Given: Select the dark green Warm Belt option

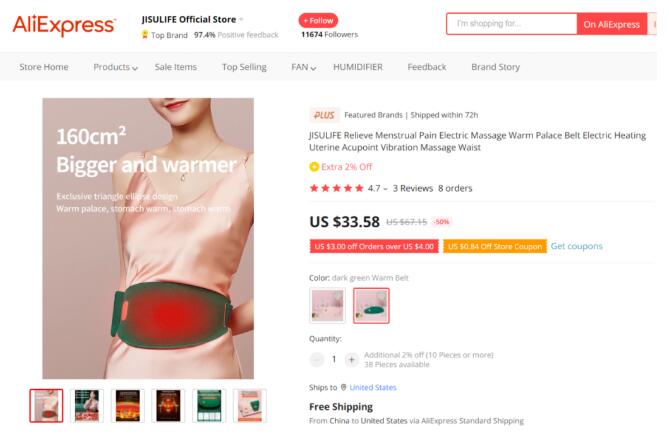Looking at the screenshot, I should coord(371,305).
